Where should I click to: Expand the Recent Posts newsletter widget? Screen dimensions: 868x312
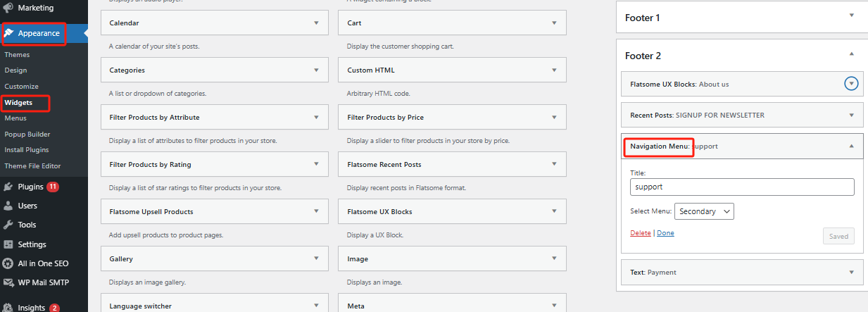tap(851, 115)
